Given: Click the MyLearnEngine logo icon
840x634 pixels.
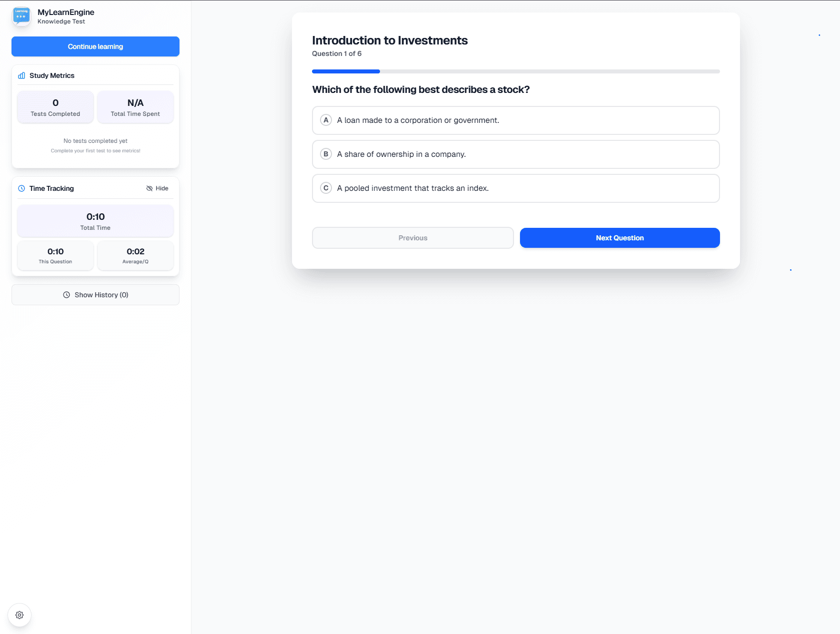Looking at the screenshot, I should (21, 16).
